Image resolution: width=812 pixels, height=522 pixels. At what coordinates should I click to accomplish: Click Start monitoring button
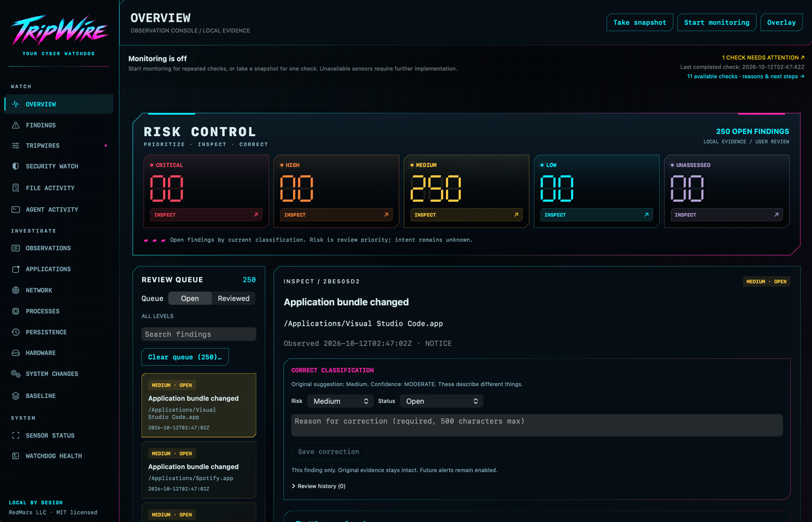pos(717,22)
